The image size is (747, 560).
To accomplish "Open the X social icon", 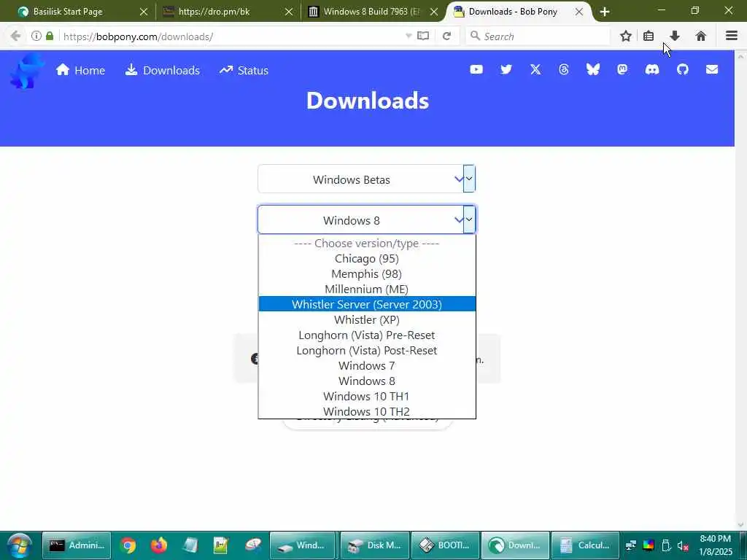I will (x=535, y=69).
